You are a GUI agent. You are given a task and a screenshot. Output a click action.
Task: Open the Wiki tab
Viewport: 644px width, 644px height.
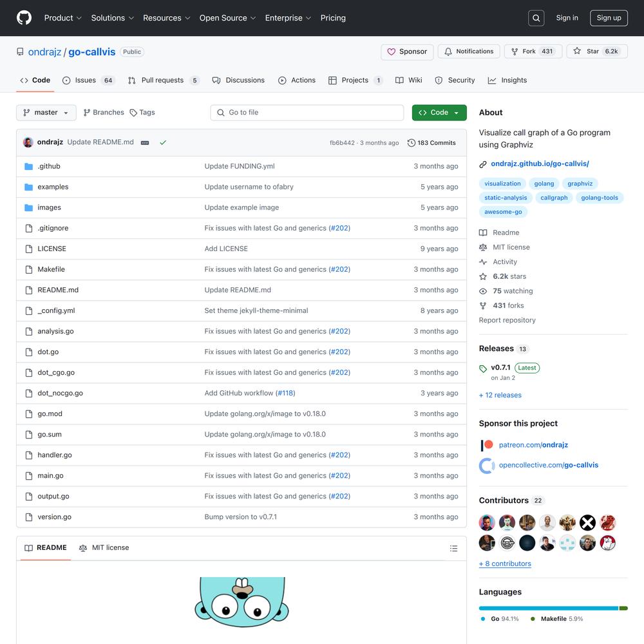(x=409, y=80)
